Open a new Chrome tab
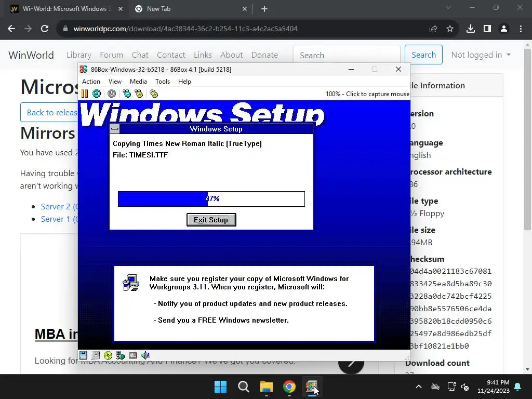The image size is (532, 399). click(264, 9)
